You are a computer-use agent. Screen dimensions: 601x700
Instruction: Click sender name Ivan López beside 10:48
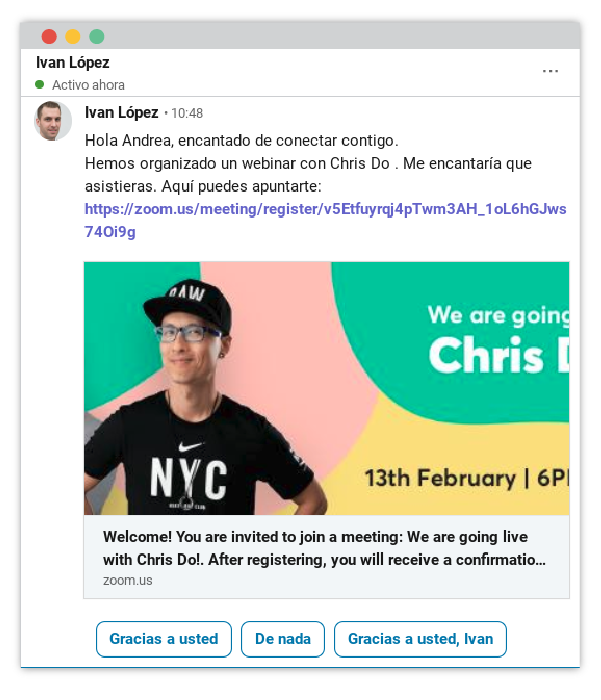tap(121, 112)
